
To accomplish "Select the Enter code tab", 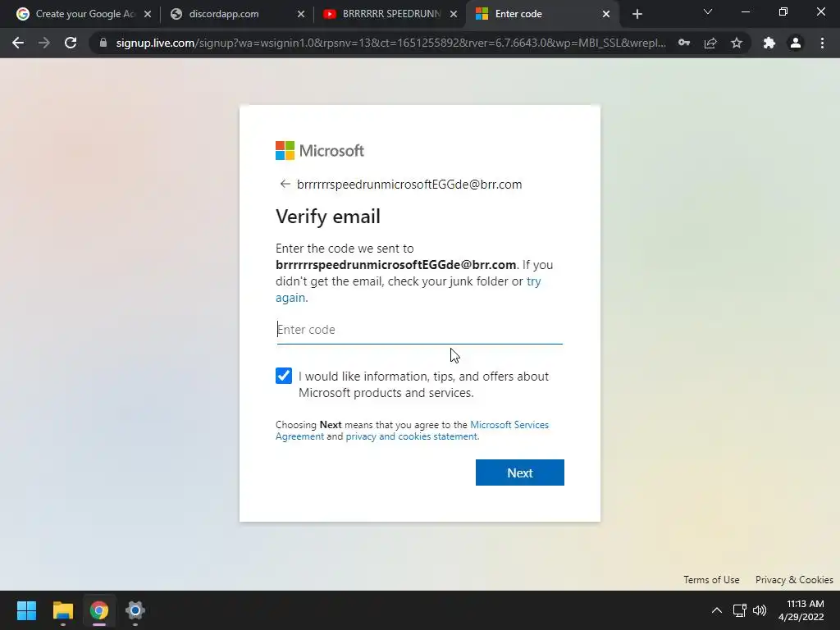I will coord(543,14).
